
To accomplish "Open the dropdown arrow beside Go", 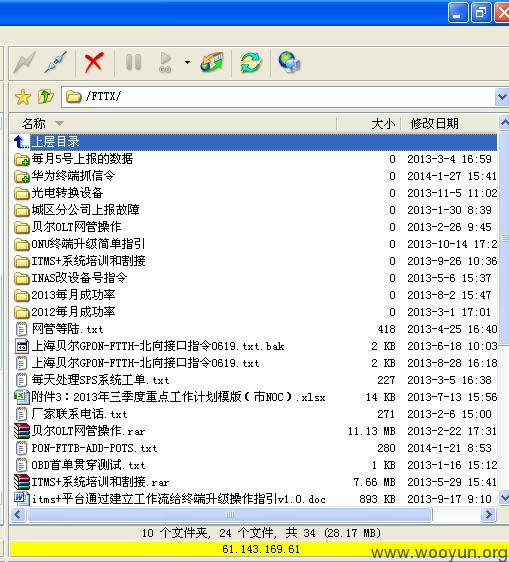I will coord(187,62).
